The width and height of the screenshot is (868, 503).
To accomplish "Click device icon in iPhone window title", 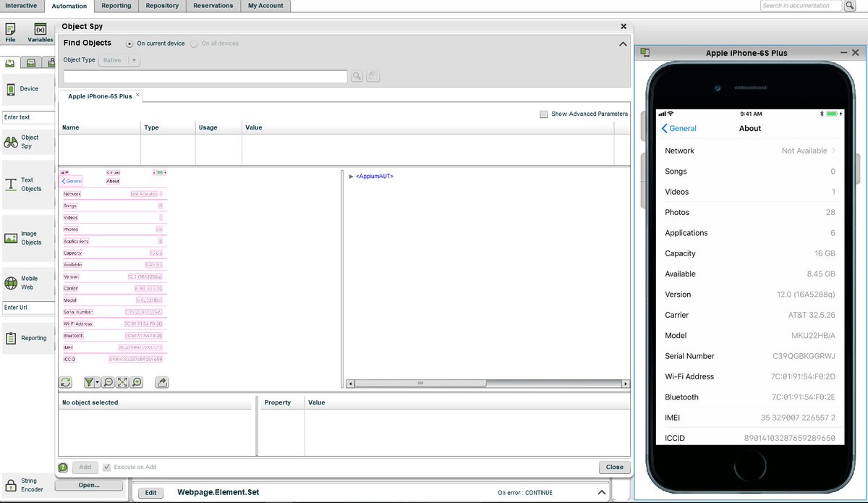I will 644,53.
